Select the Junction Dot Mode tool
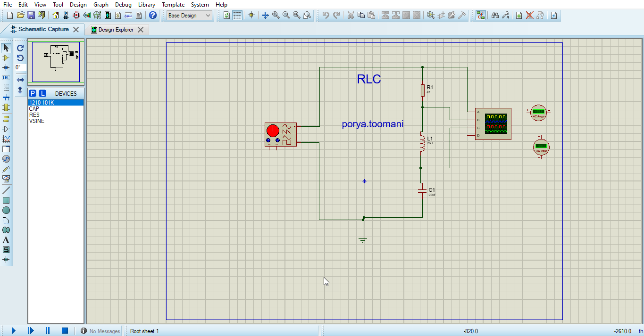 point(6,68)
